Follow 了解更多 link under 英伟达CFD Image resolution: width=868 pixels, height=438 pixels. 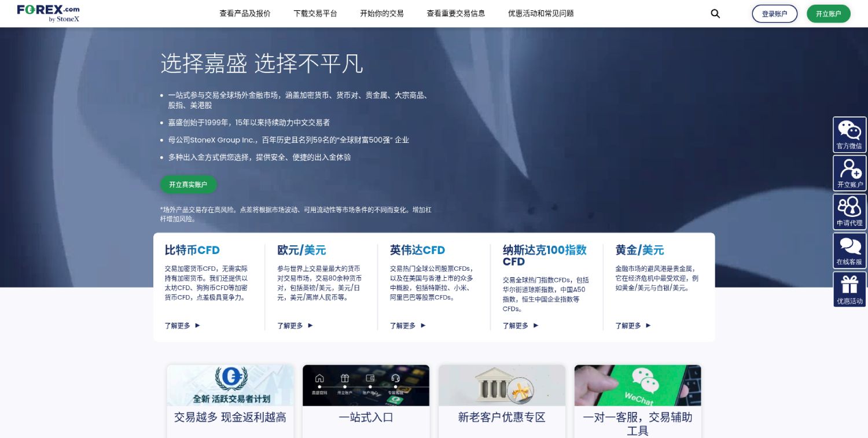click(403, 326)
